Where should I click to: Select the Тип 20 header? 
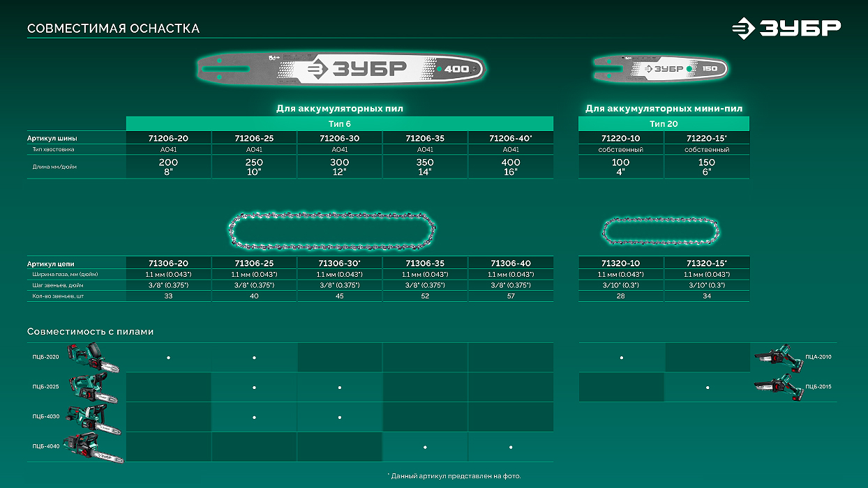[x=664, y=123]
